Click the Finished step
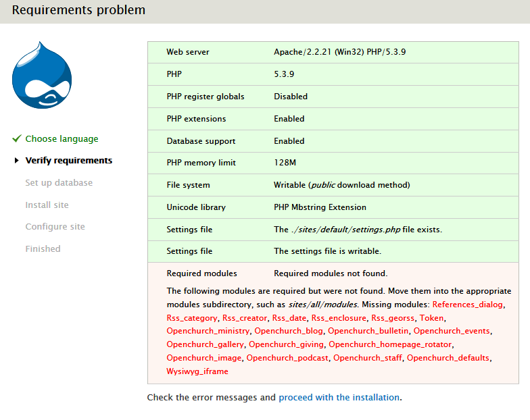 pos(43,248)
